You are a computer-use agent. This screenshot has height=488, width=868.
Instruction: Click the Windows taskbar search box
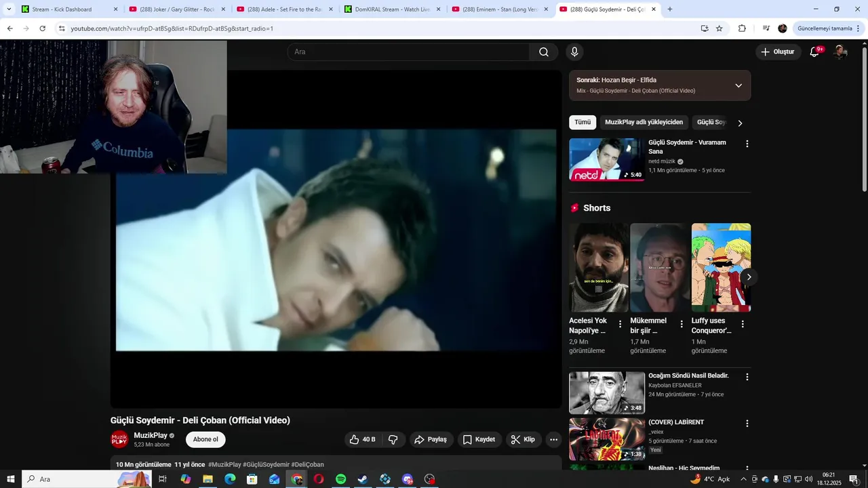pyautogui.click(x=88, y=479)
